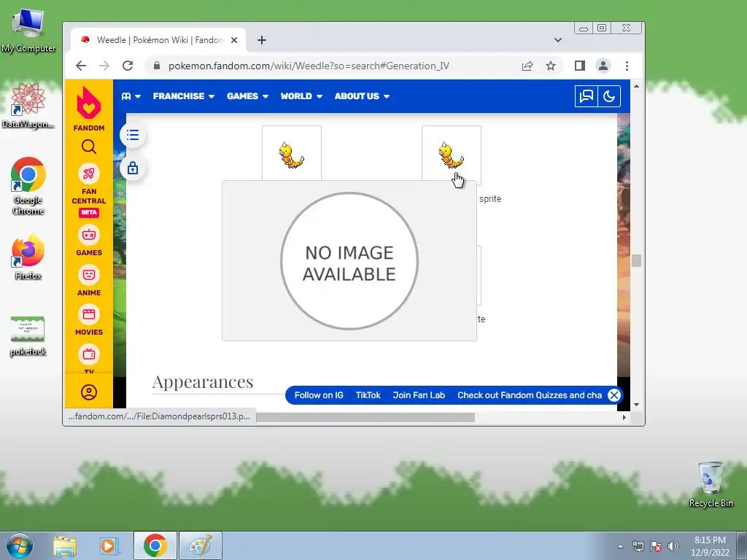Dismiss the blue promo banner
This screenshot has height=560, width=747.
pos(614,395)
